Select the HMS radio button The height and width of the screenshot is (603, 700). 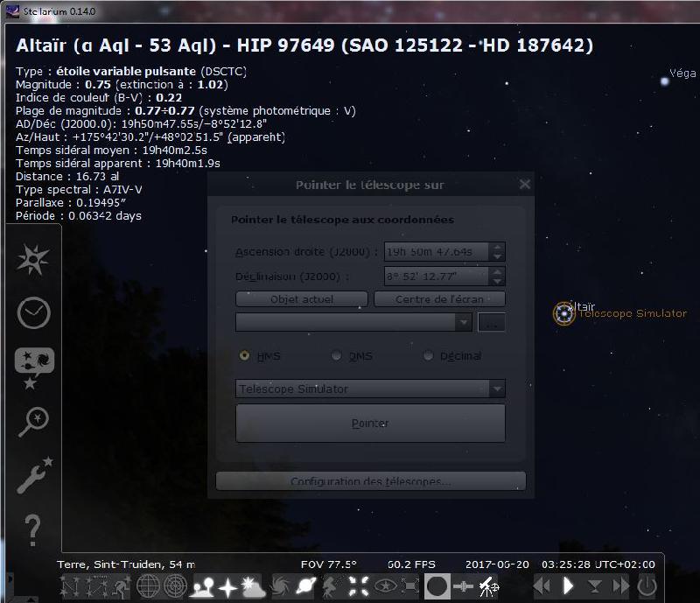pyautogui.click(x=244, y=355)
